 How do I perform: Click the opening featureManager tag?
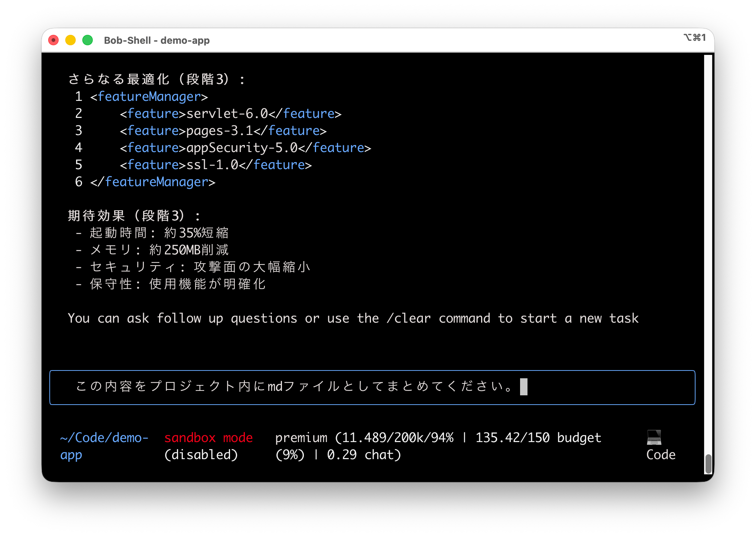coord(149,96)
